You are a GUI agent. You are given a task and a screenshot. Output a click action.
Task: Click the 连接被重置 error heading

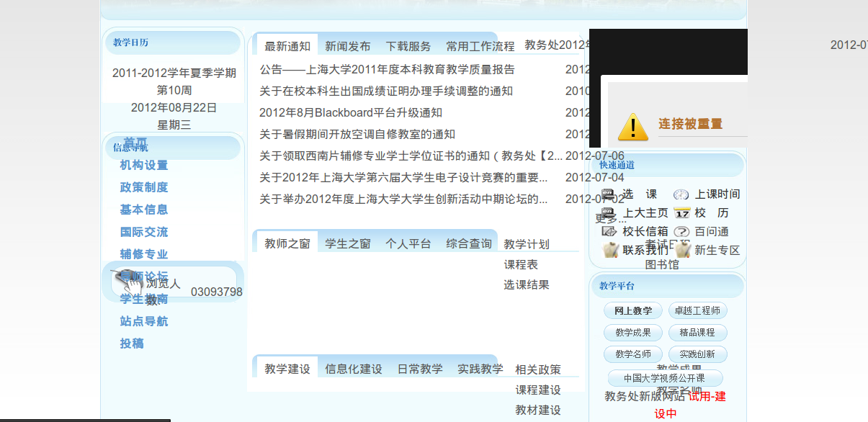[690, 124]
